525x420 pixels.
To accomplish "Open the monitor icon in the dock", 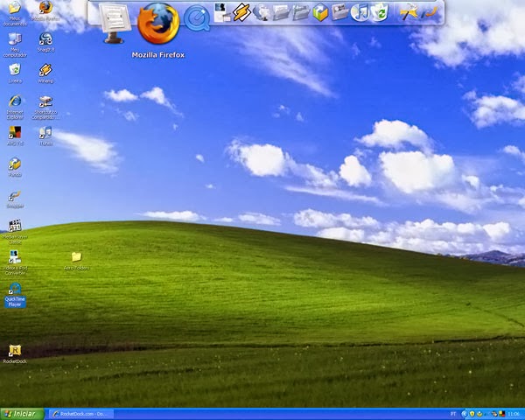I will 114,24.
